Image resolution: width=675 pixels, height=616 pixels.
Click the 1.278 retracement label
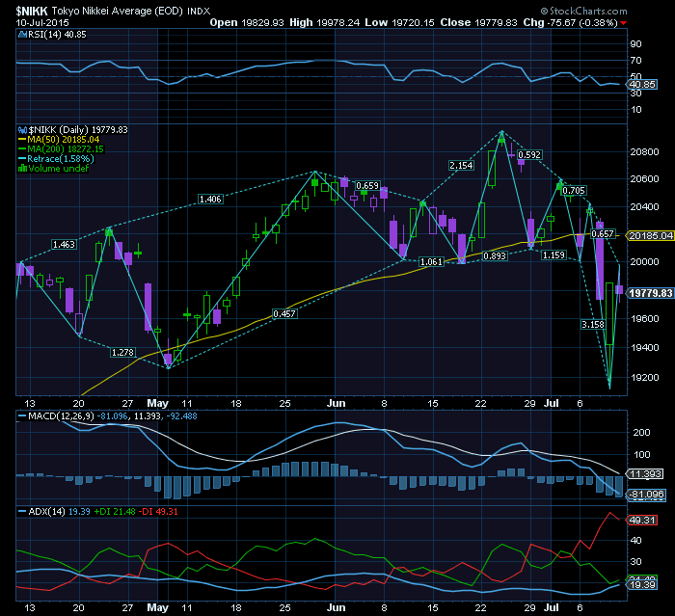[x=122, y=352]
